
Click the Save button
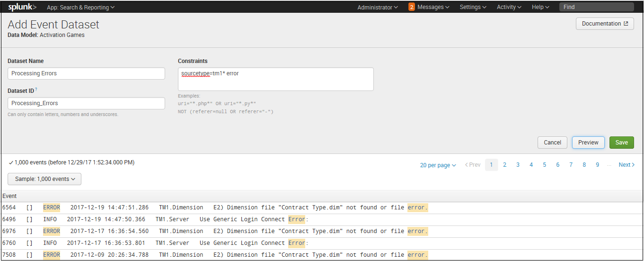click(x=622, y=143)
